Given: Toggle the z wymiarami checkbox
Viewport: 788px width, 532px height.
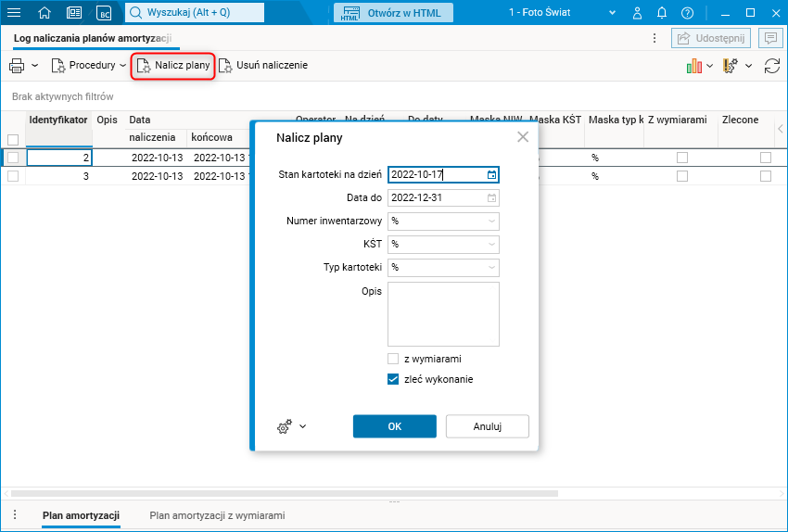Looking at the screenshot, I should pyautogui.click(x=393, y=359).
